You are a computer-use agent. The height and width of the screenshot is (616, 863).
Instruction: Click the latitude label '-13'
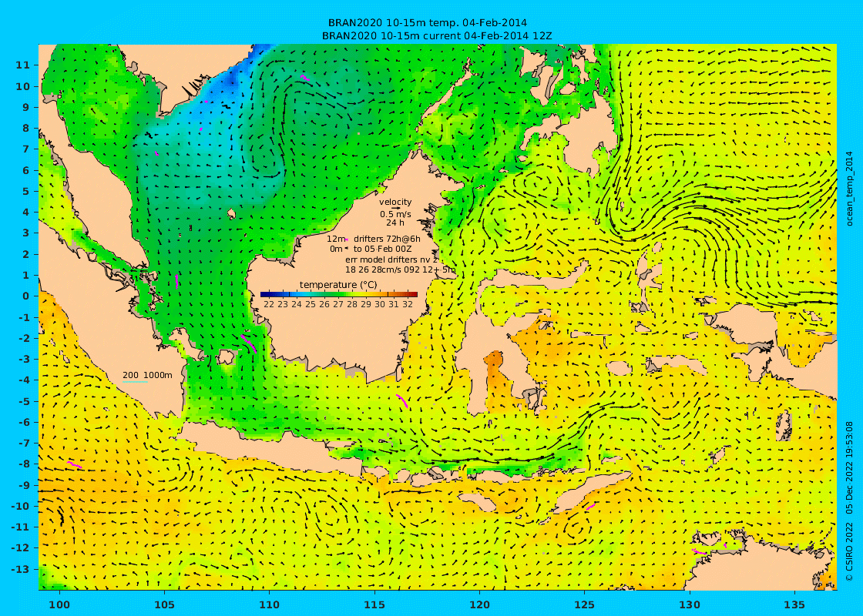[x=21, y=569]
